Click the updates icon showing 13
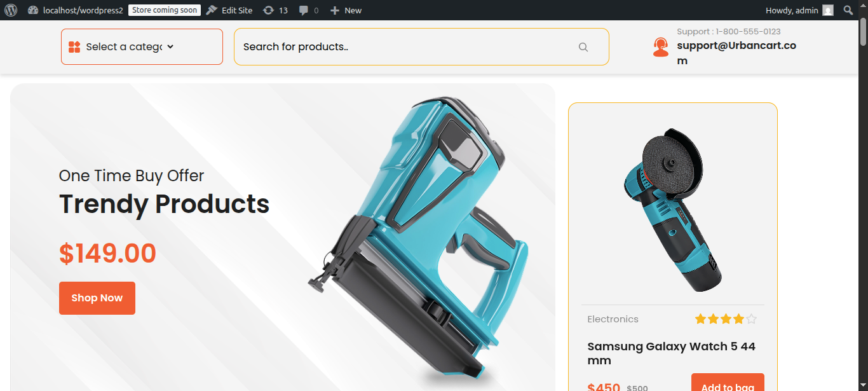This screenshot has height=391, width=868. [x=269, y=10]
